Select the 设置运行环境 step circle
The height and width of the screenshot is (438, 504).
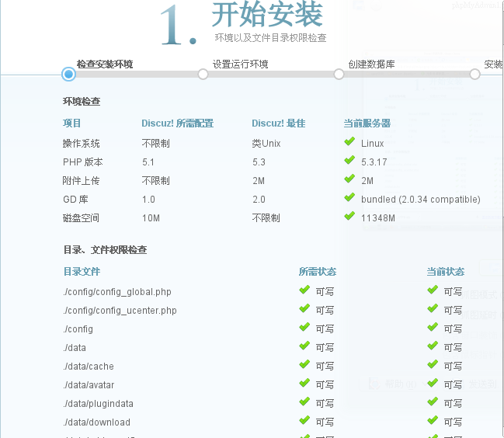click(203, 75)
